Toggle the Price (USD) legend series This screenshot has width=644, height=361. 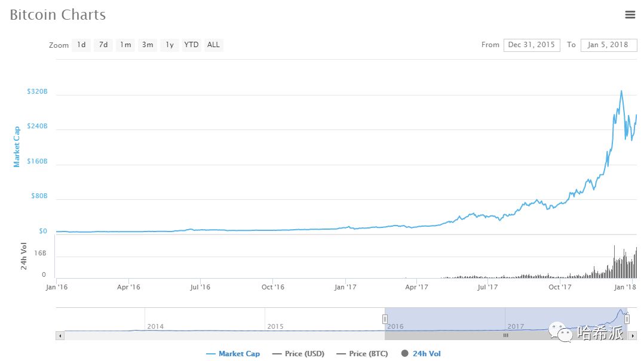click(x=298, y=354)
